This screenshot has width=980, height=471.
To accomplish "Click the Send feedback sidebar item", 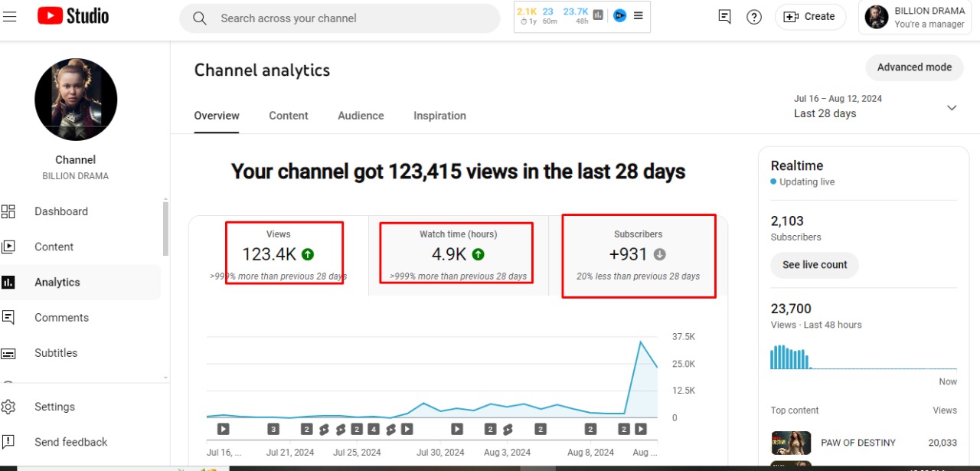I will click(70, 442).
